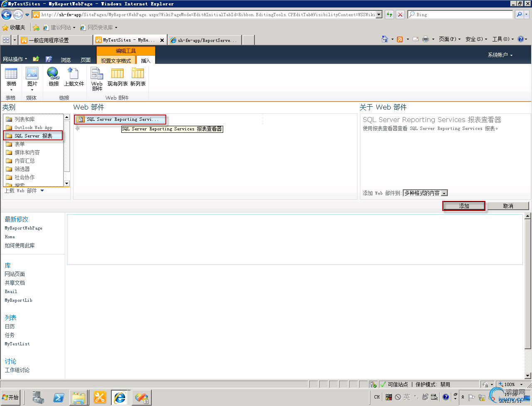Open the IE Safety menu dropdown
Viewport: 532px width, 406px height.
click(x=476, y=39)
